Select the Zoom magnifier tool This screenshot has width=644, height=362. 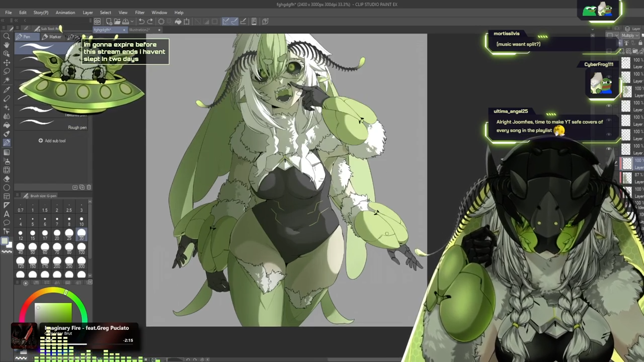coord(7,36)
